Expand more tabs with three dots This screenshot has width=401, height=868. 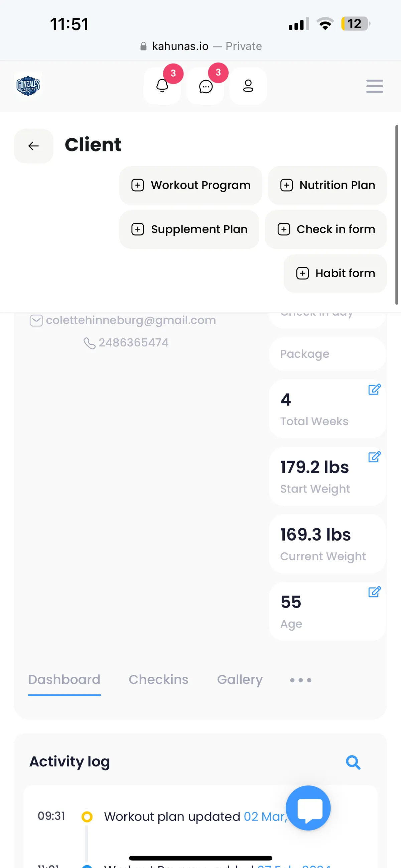click(300, 680)
